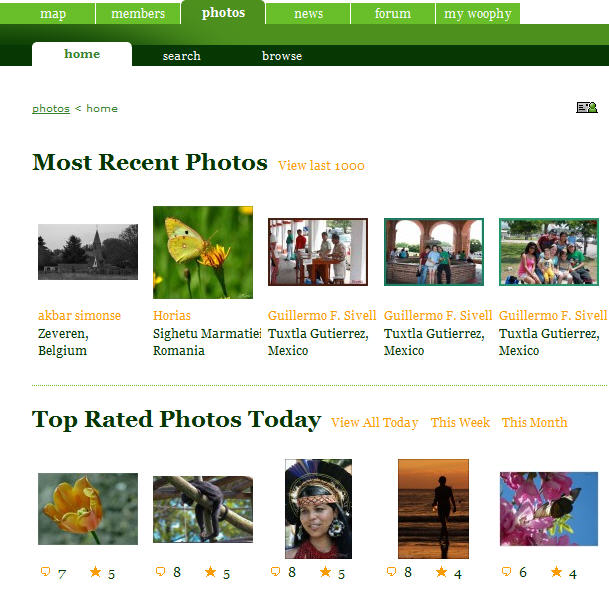Open family group photo in park
The height and width of the screenshot is (593, 609).
[549, 252]
